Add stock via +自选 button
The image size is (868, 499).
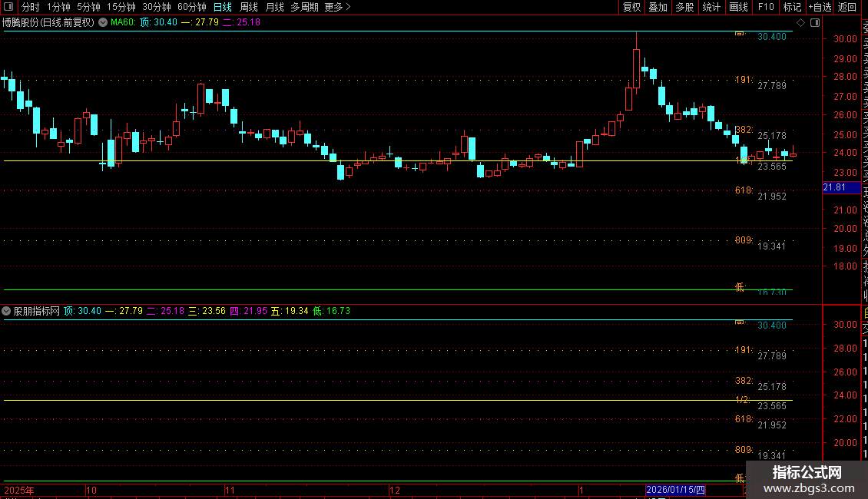pyautogui.click(x=820, y=7)
